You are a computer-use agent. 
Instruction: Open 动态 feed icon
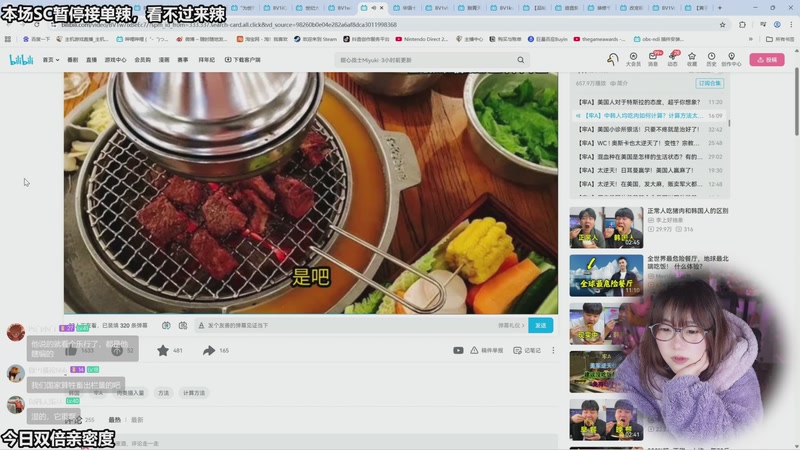pyautogui.click(x=672, y=59)
